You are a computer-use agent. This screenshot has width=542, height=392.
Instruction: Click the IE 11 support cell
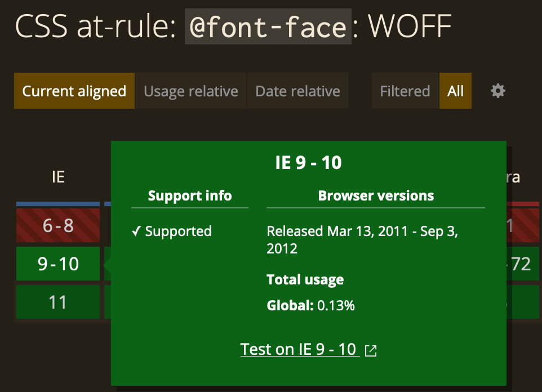coord(58,302)
